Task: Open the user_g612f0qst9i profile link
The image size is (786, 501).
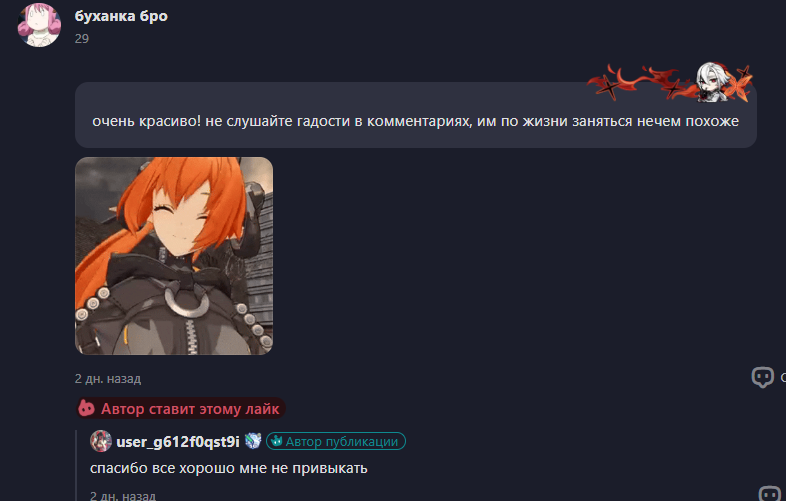Action: point(178,442)
